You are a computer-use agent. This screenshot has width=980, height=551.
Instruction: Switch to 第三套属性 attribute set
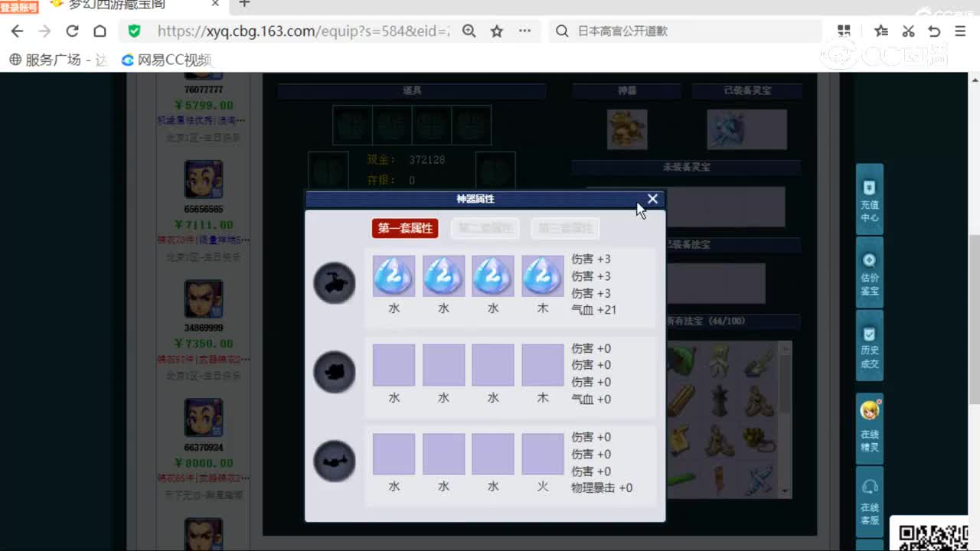point(564,228)
